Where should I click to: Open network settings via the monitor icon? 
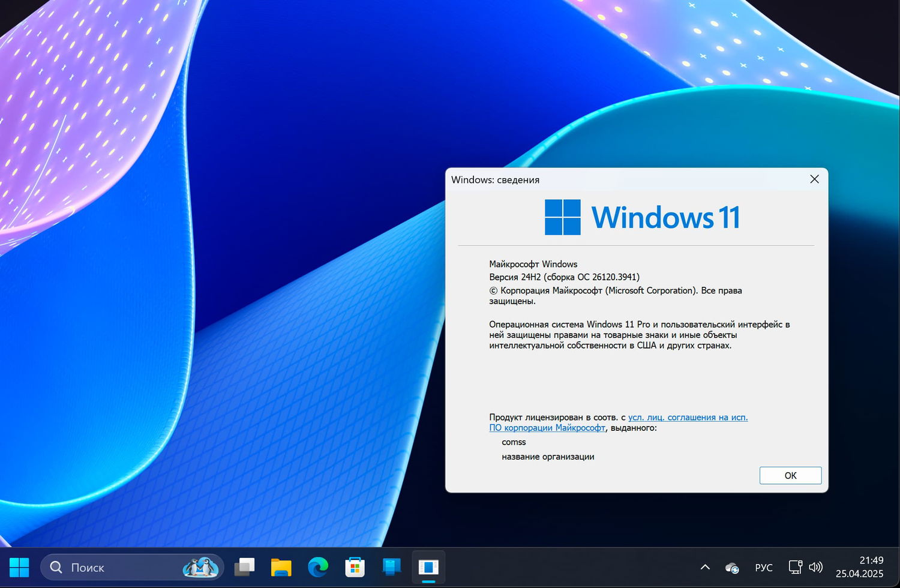tap(796, 567)
